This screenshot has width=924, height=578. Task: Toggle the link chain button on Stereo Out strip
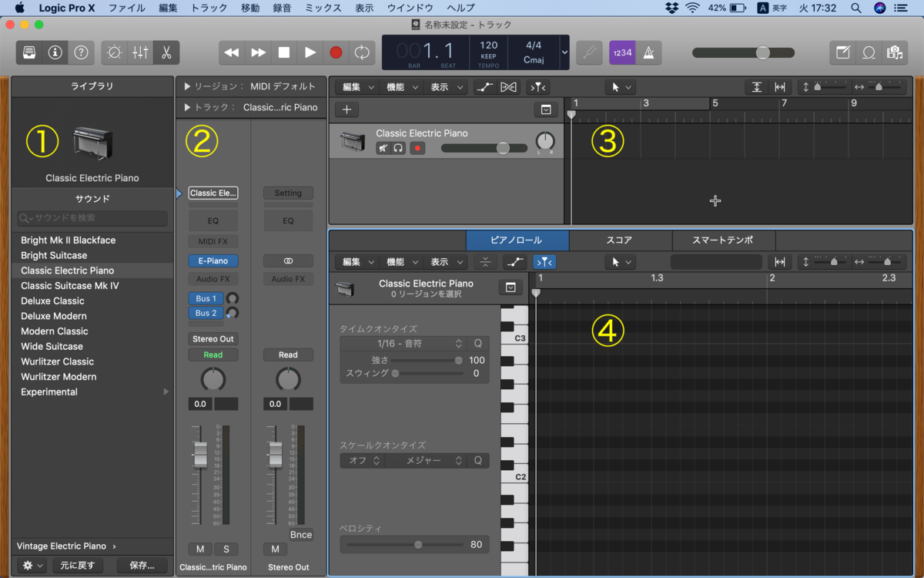pos(288,261)
